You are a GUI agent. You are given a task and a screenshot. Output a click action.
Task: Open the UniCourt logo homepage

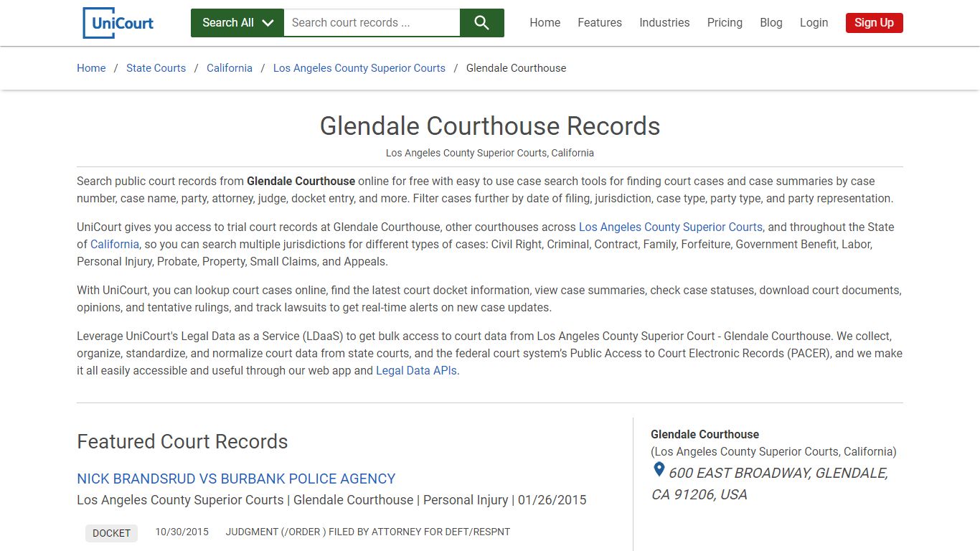(118, 22)
